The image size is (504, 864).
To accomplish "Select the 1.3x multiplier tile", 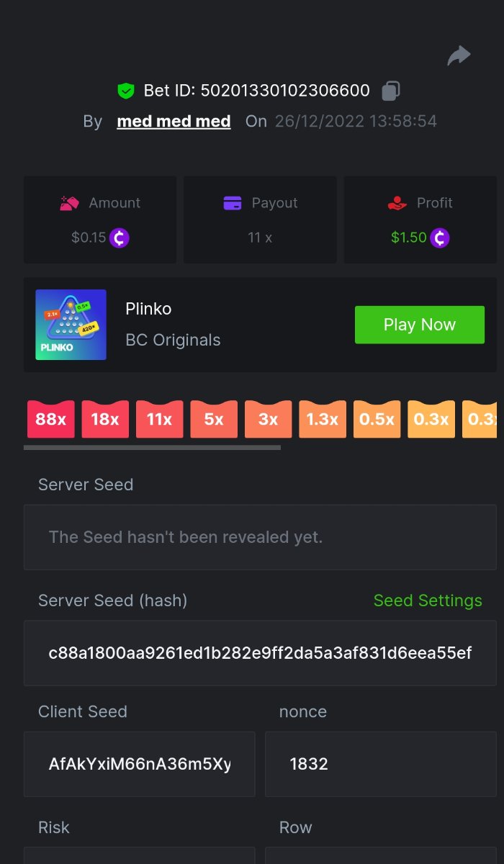I will pos(323,419).
